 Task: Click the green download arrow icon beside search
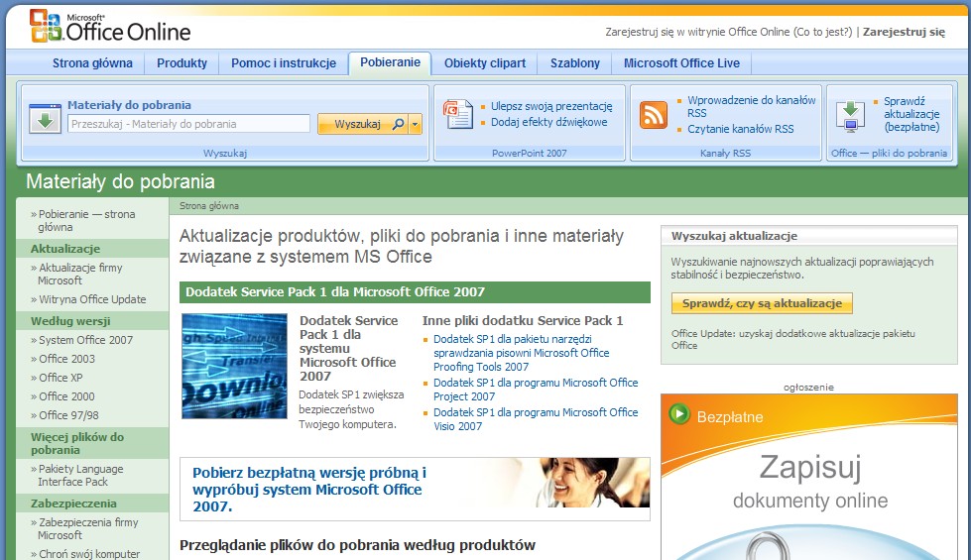click(46, 119)
